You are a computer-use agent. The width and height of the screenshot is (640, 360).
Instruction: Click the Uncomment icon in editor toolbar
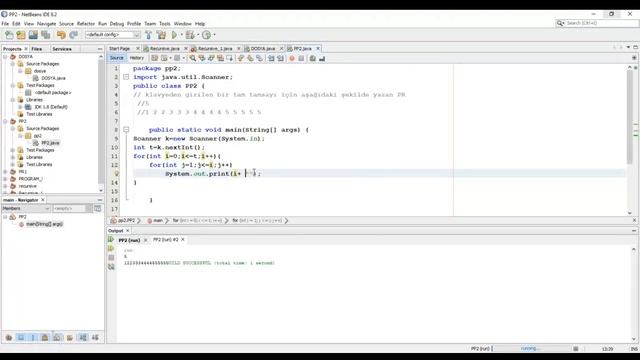pyautogui.click(x=322, y=58)
